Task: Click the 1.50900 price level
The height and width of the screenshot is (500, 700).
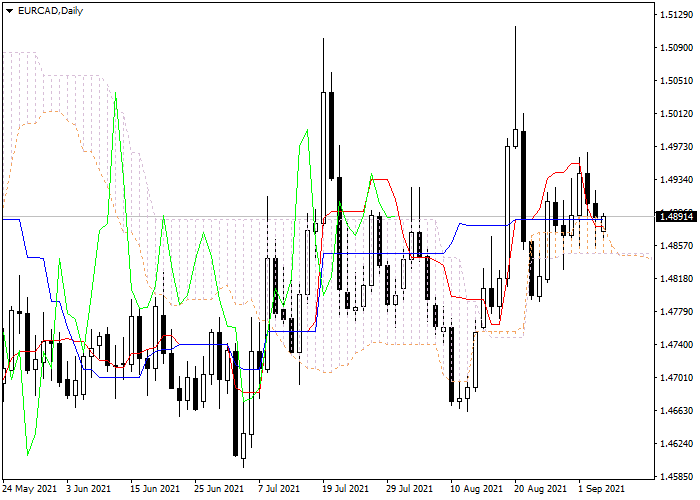Action: coord(676,48)
